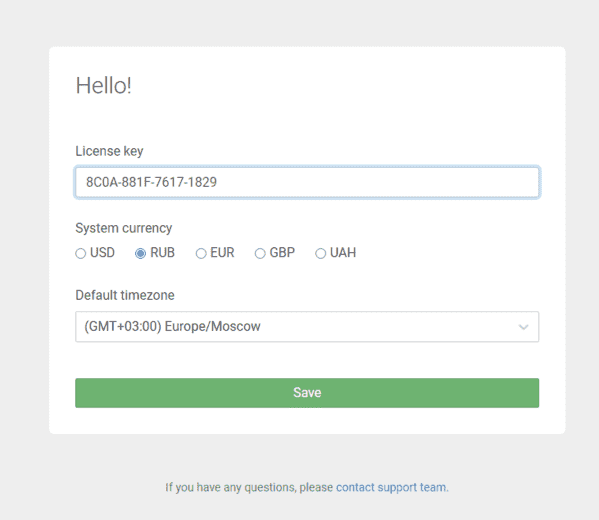This screenshot has height=520, width=599.
Task: Select EUR as system currency
Action: [x=201, y=253]
